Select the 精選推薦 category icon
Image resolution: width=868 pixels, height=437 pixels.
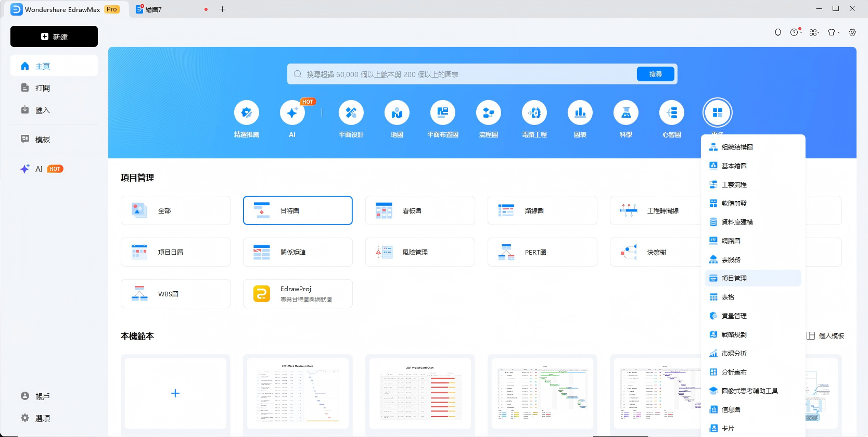point(247,113)
